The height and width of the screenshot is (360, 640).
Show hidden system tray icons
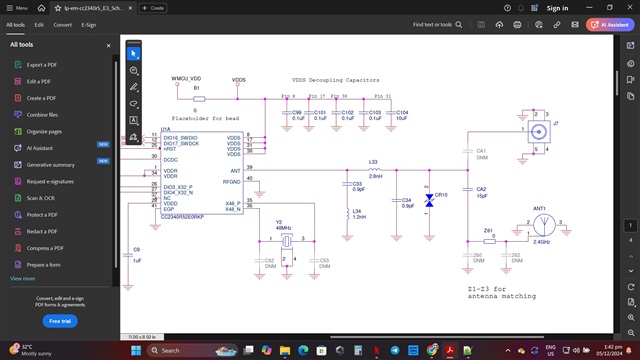[x=508, y=351]
